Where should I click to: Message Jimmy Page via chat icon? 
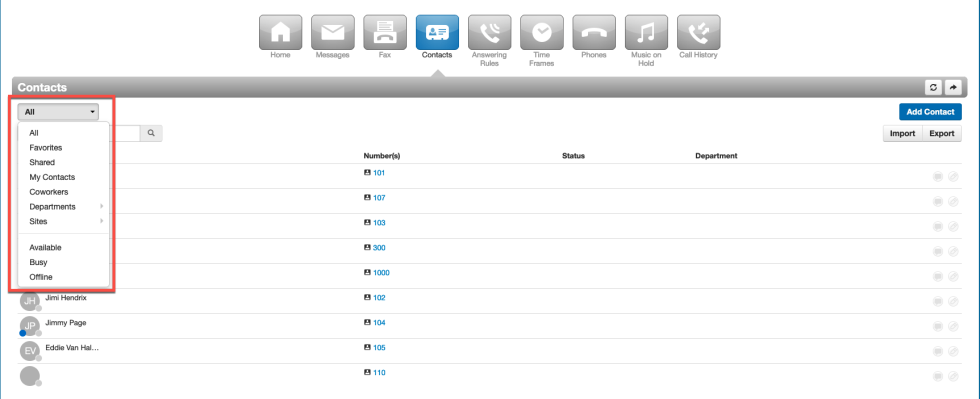[938, 326]
